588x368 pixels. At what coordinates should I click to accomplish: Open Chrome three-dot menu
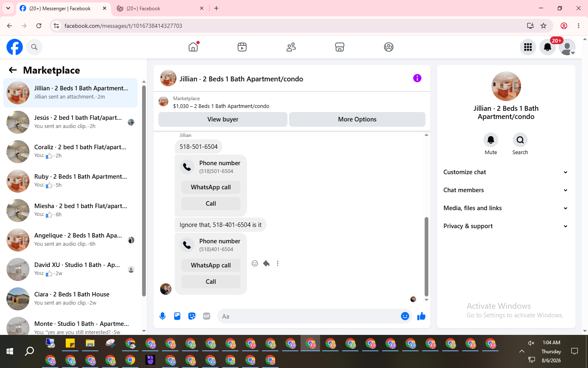[579, 26]
